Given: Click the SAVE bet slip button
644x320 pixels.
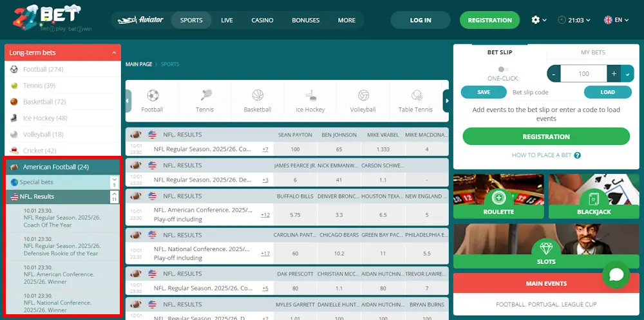Looking at the screenshot, I should (484, 92).
